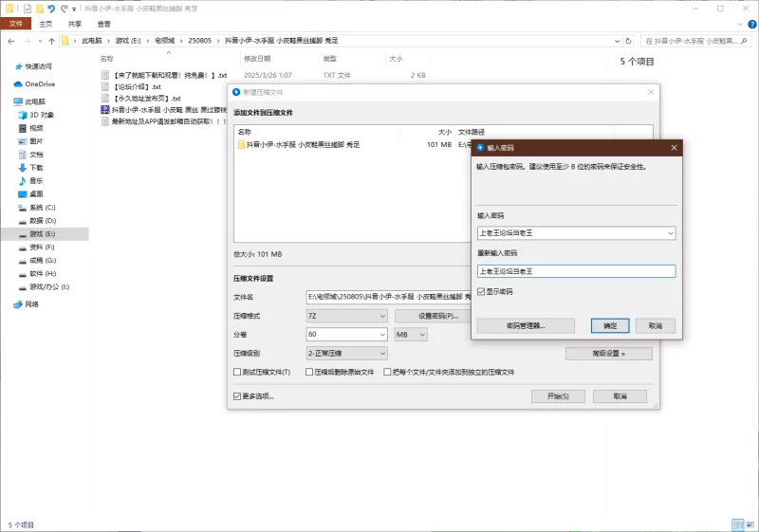This screenshot has width=759, height=532.
Task: Expand address bar history dropdown
Action: [x=618, y=41]
